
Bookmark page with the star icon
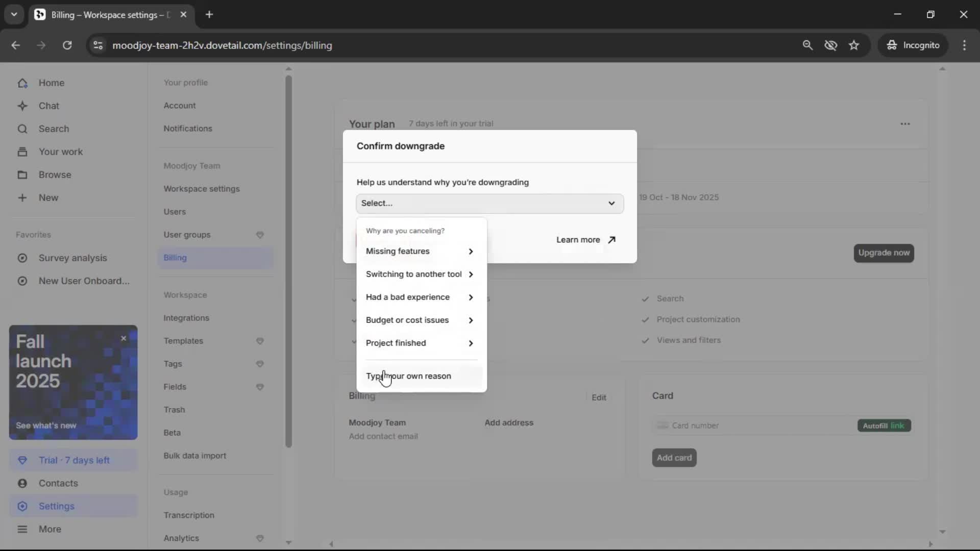(854, 45)
